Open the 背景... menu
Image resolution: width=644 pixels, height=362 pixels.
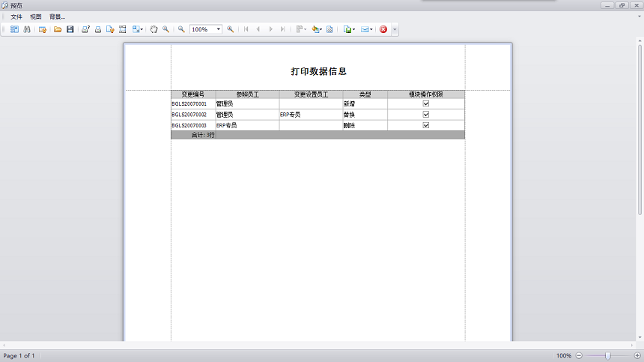coord(57,16)
